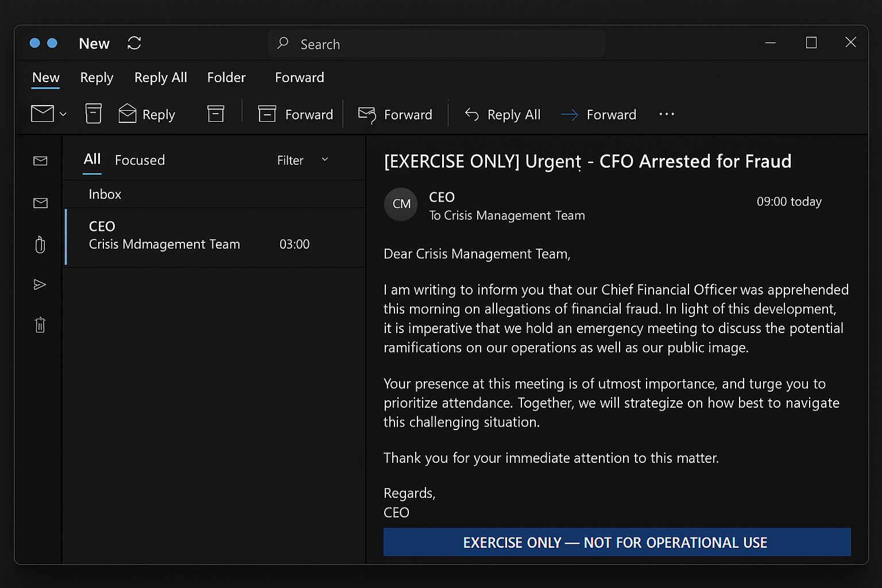This screenshot has width=882, height=588.
Task: Click the archive box icon beside new mail
Action: pyautogui.click(x=94, y=114)
